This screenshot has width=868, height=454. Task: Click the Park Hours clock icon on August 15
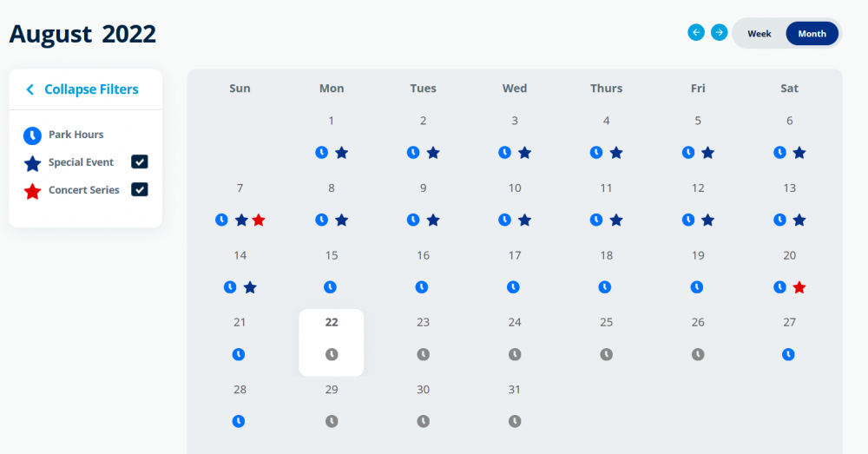point(331,287)
